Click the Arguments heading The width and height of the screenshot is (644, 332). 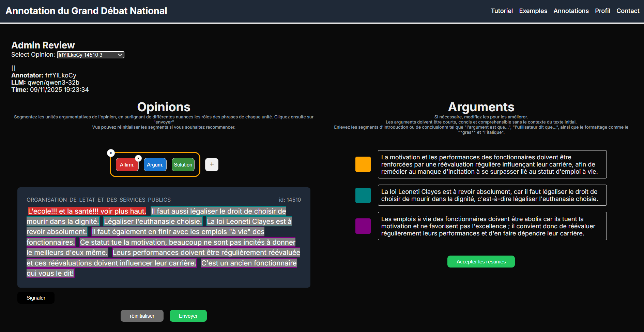(x=481, y=107)
